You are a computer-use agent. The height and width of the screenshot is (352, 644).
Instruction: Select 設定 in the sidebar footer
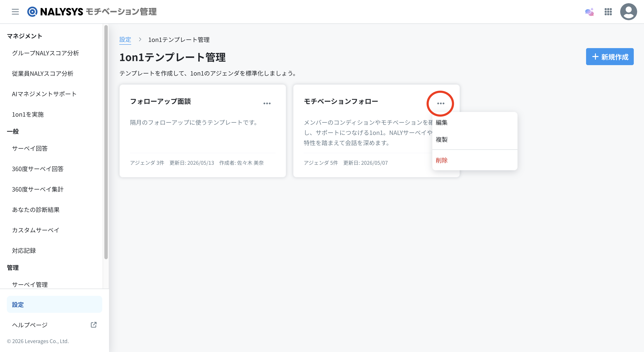[54, 305]
